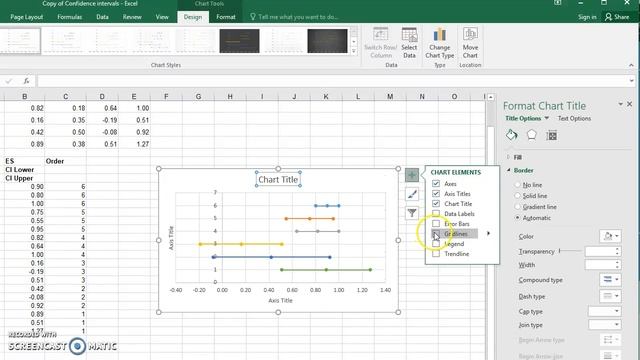The height and width of the screenshot is (360, 640).
Task: Toggle the Gridlines checkbox
Action: (x=436, y=233)
